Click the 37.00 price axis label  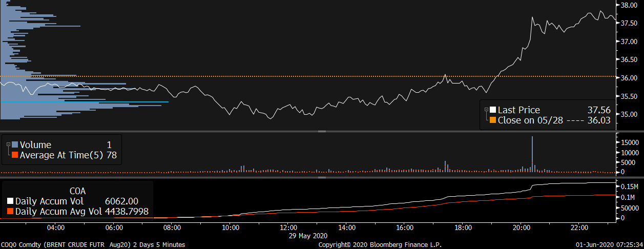point(628,42)
